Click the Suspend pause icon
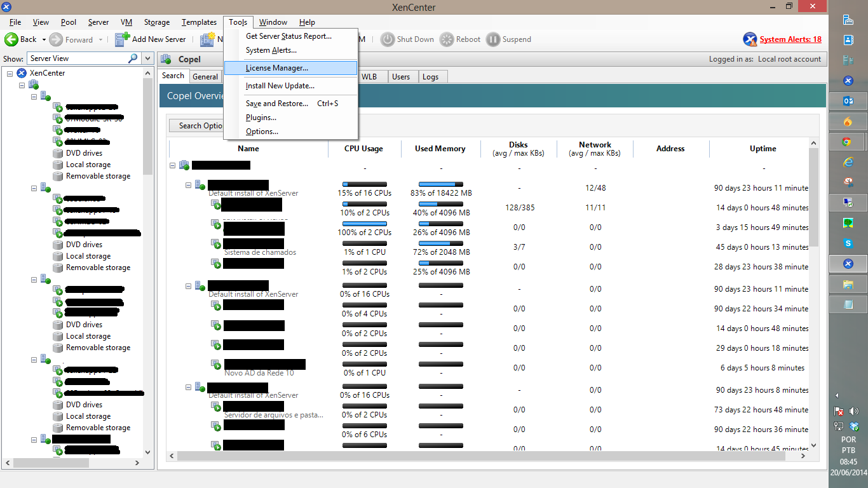 pos(493,39)
